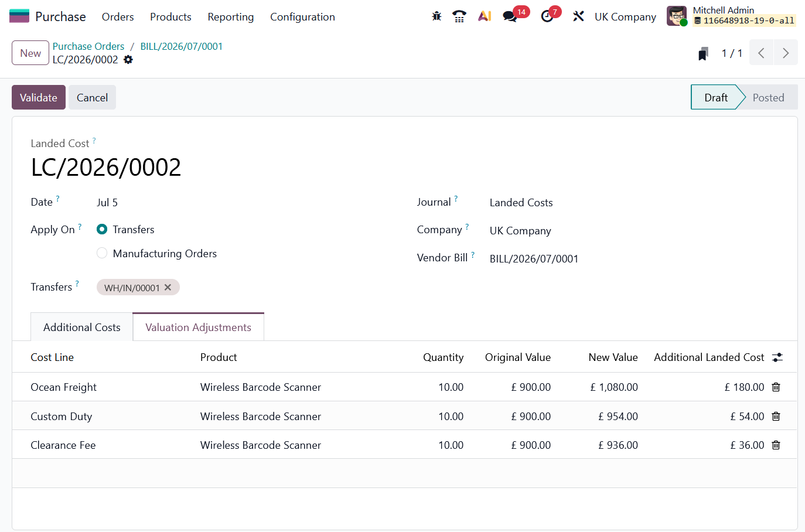Image resolution: width=805 pixels, height=532 pixels.
Task: Sort by Cost Line column header
Action: tap(52, 357)
